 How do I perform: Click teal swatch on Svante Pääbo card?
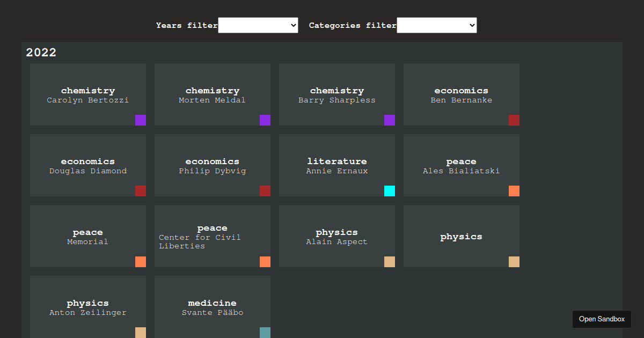(x=265, y=333)
